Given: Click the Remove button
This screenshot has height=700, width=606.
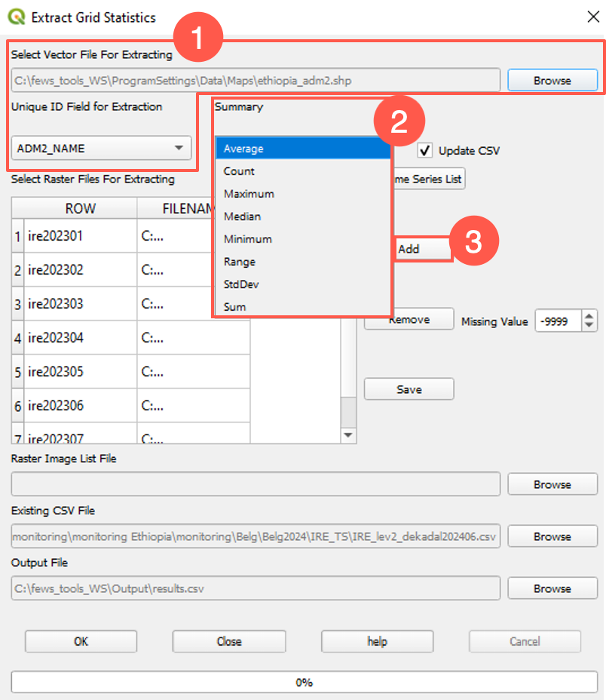Looking at the screenshot, I should coord(408,319).
